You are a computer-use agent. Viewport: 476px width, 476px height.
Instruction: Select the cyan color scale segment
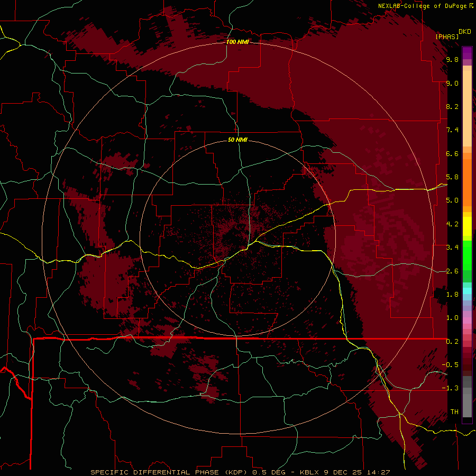pyautogui.click(x=467, y=291)
